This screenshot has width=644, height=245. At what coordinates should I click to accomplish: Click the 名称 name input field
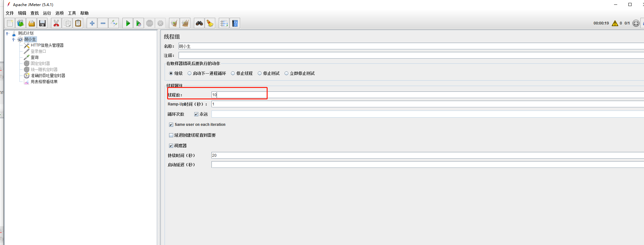(411, 46)
